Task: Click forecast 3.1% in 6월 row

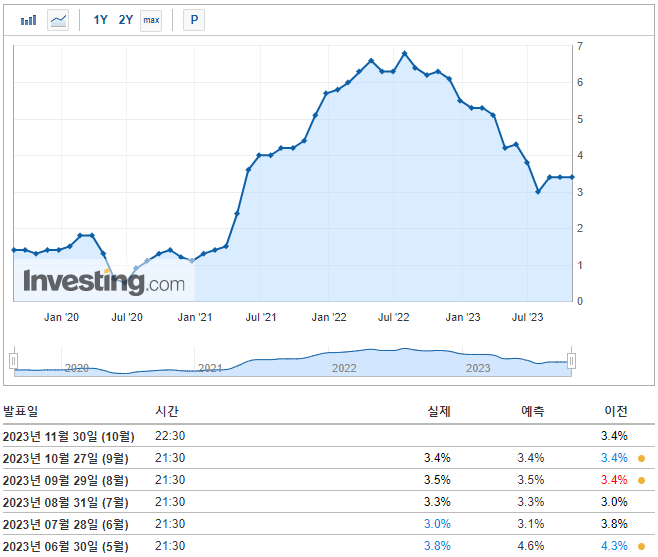Action: [530, 524]
